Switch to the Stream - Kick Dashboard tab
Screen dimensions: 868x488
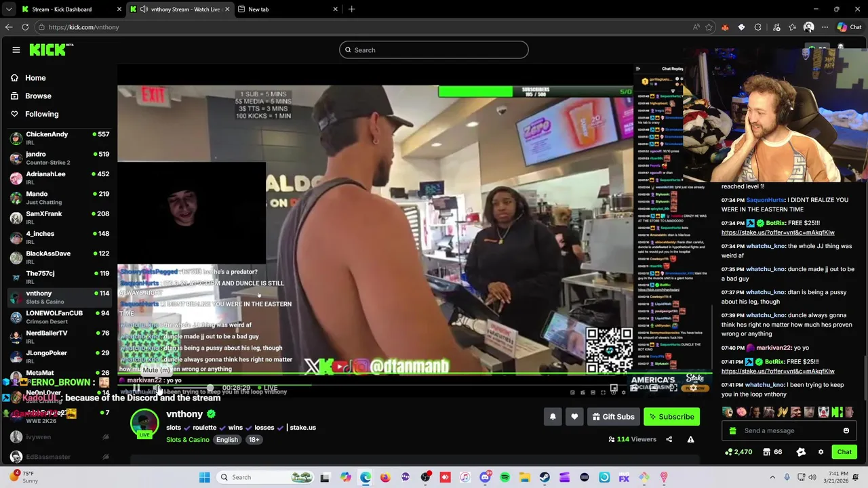pos(70,9)
